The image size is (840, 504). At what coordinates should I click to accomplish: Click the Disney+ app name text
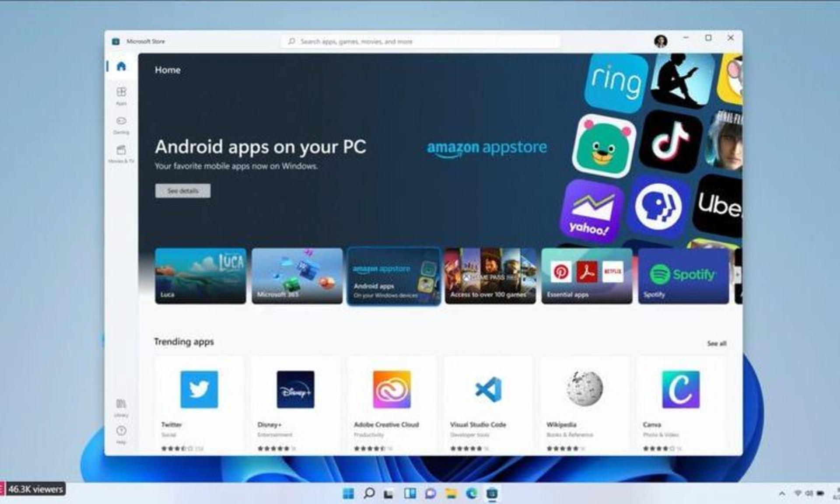[x=269, y=424]
